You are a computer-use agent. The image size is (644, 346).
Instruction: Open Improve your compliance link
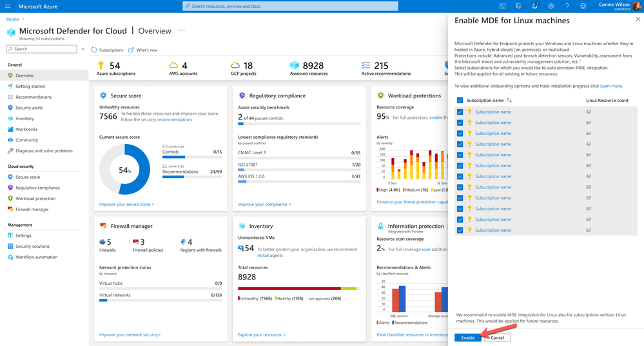(264, 204)
